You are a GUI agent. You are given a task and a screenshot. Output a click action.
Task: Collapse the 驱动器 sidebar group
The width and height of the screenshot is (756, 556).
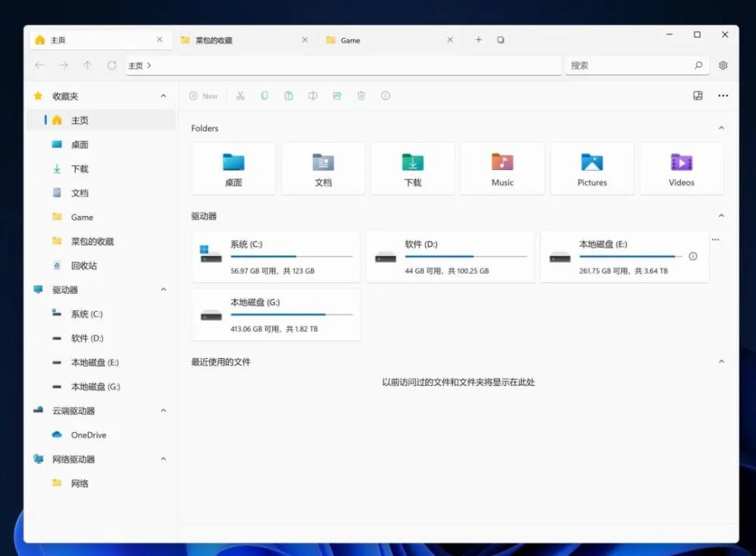[163, 289]
